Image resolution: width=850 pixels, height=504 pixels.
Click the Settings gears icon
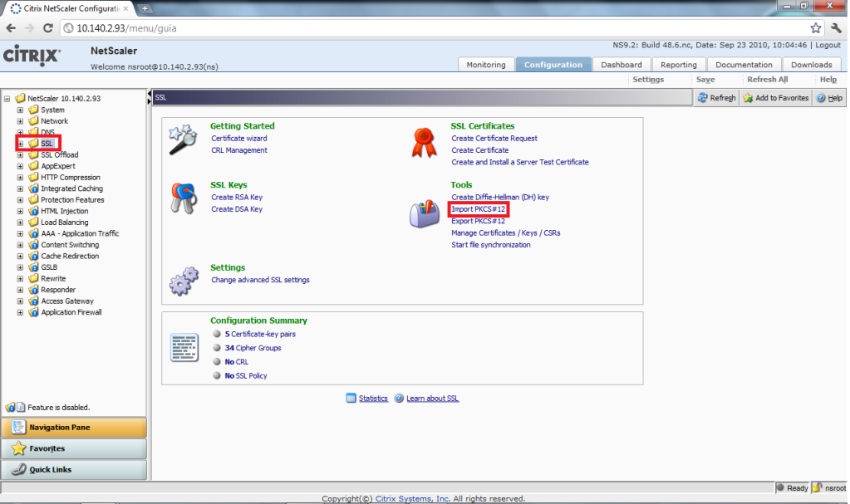tap(184, 281)
